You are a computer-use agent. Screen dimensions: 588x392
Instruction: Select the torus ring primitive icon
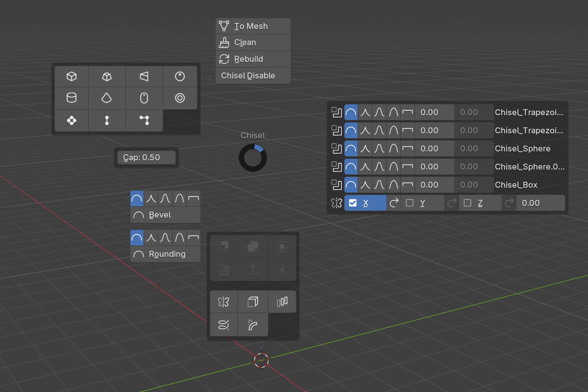(180, 98)
